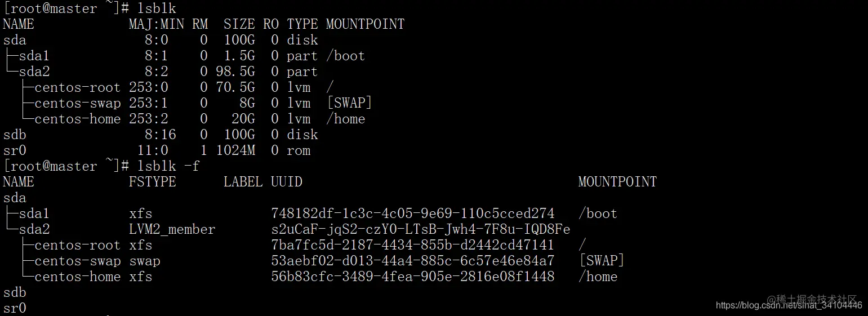
Task: Click the UUID column header
Action: 286,182
